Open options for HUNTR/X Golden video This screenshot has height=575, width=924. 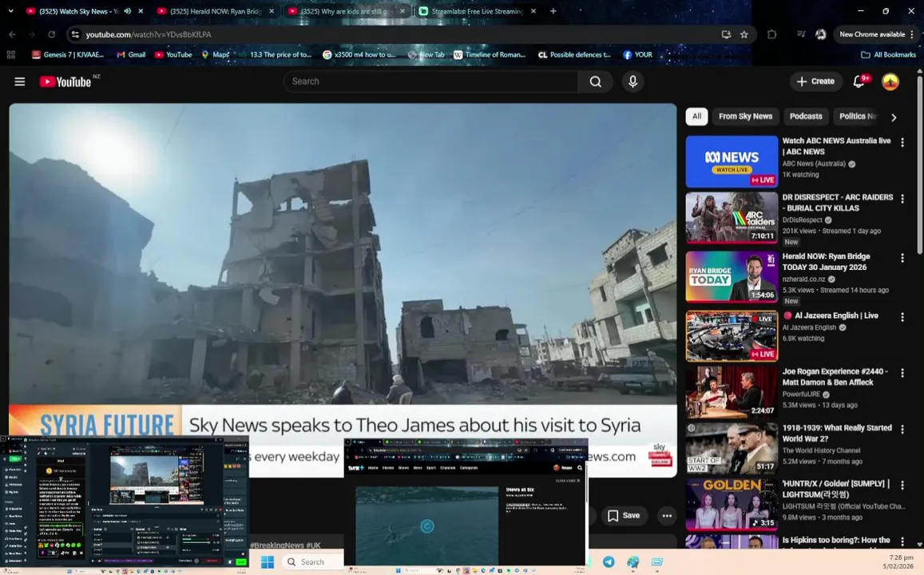pyautogui.click(x=902, y=485)
